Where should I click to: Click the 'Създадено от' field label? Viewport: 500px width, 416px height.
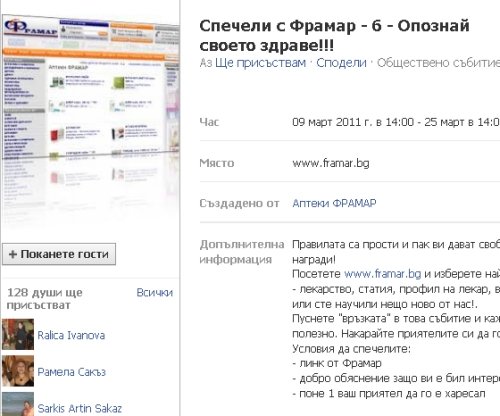(x=239, y=203)
